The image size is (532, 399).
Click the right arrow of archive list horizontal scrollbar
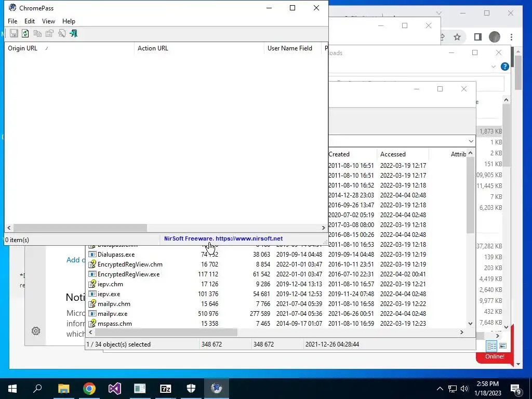462,332
